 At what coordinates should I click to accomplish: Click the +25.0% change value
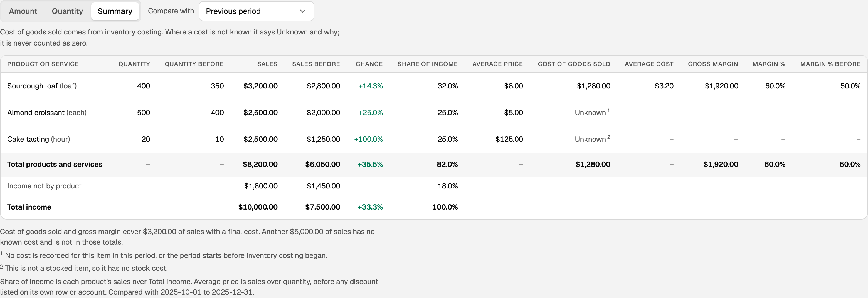click(370, 113)
